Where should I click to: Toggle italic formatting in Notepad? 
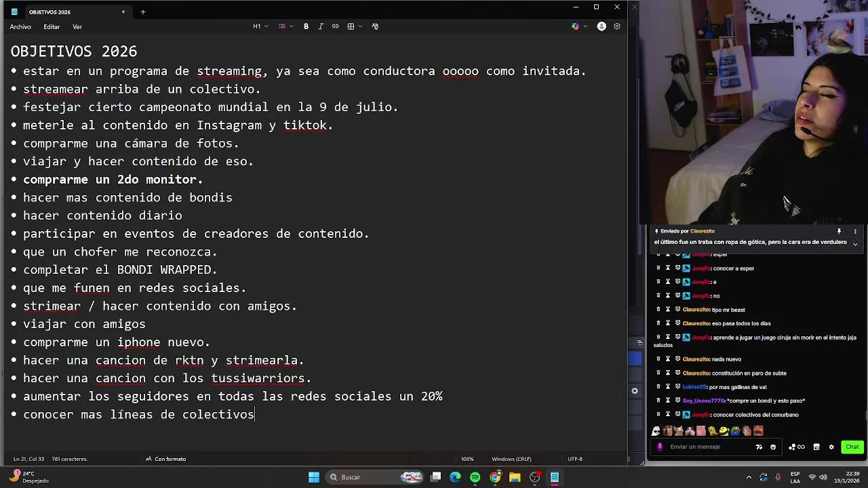coord(321,26)
